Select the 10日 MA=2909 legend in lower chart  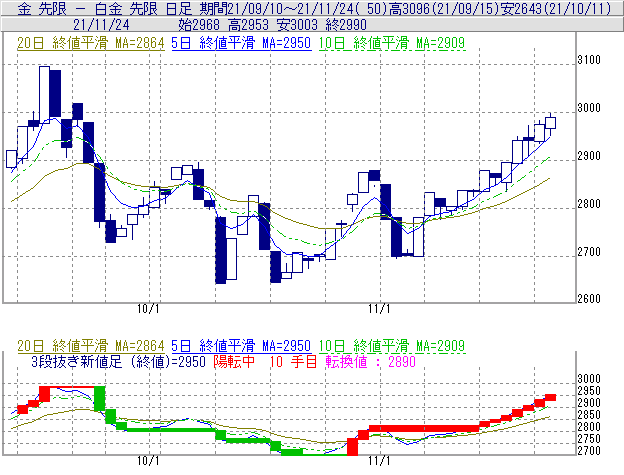(392, 346)
